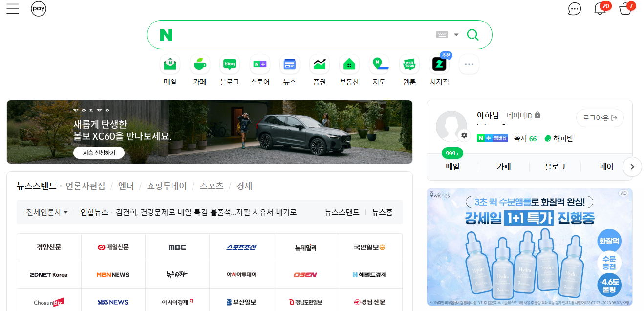Open the 메일 shortcut icon
644x311 pixels.
coord(170,64)
